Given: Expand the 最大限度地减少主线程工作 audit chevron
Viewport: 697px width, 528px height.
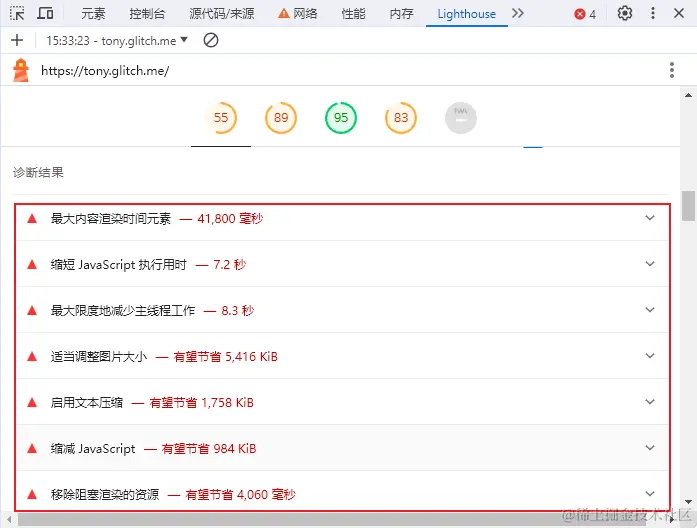Looking at the screenshot, I should 650,310.
